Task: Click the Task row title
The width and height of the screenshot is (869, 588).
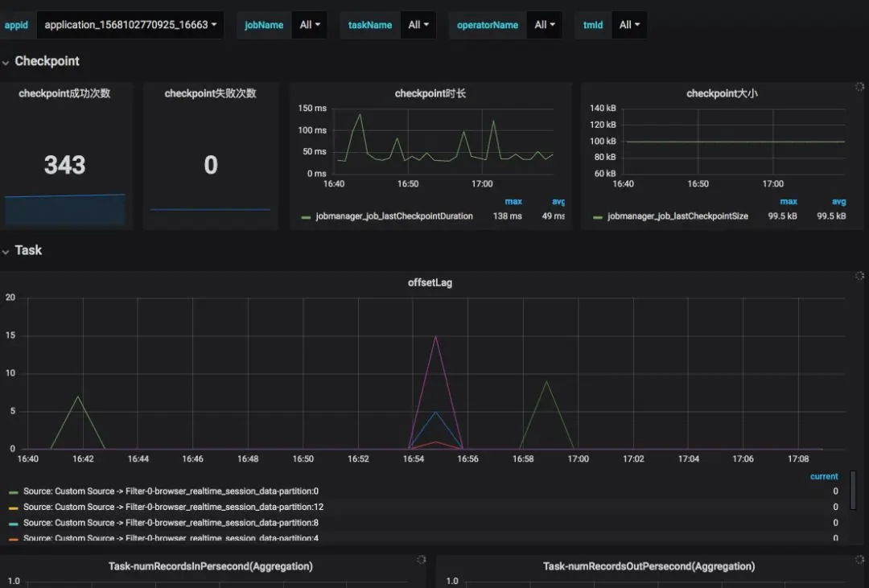Action: [28, 250]
